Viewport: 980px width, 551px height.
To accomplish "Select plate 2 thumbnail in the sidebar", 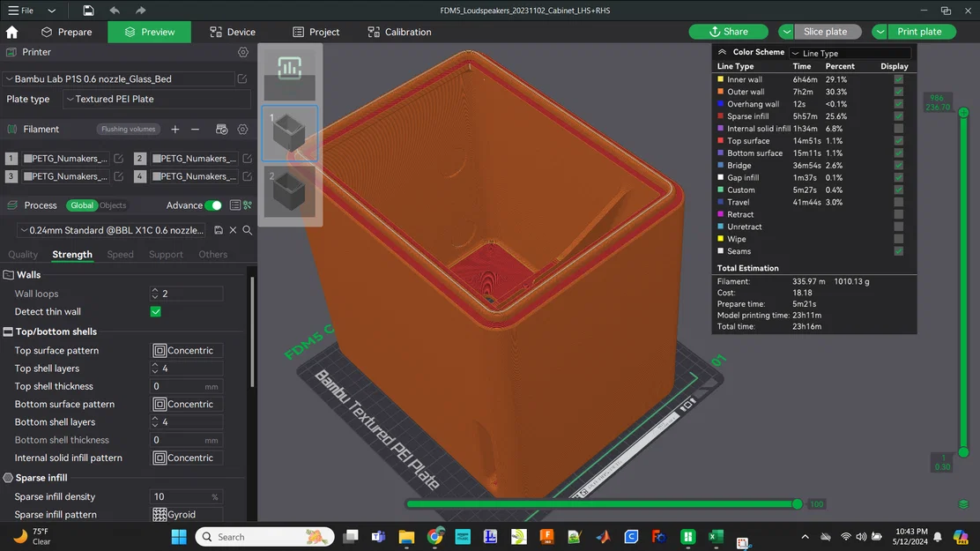I will pyautogui.click(x=291, y=192).
